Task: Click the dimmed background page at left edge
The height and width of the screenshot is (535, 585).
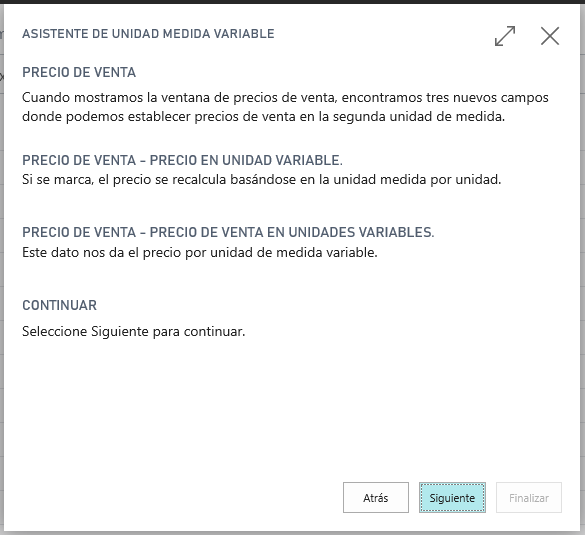Action: 1,261
